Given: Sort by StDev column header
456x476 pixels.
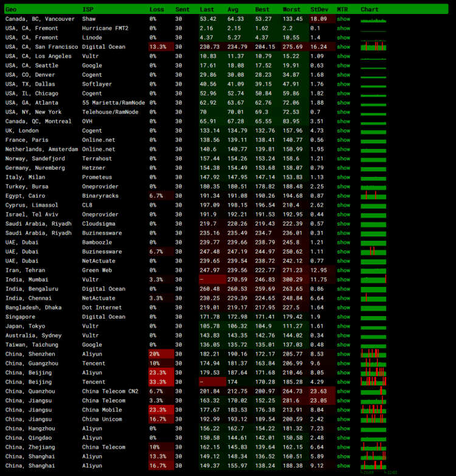Looking at the screenshot, I should click(319, 9).
